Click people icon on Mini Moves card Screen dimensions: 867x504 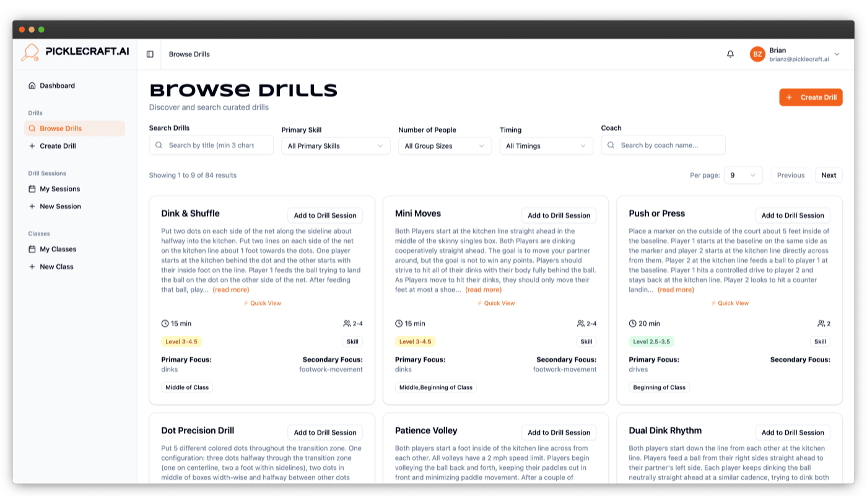[x=581, y=323]
